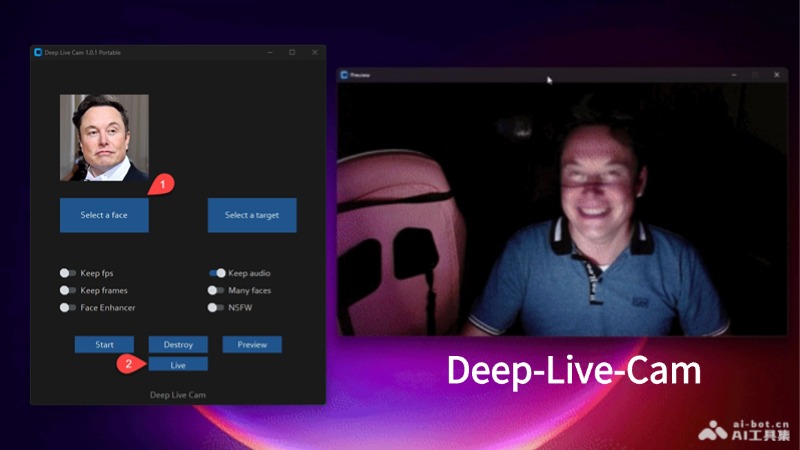Close the Deep Live Cam window
Viewport: 800px width, 450px height.
pyautogui.click(x=315, y=52)
